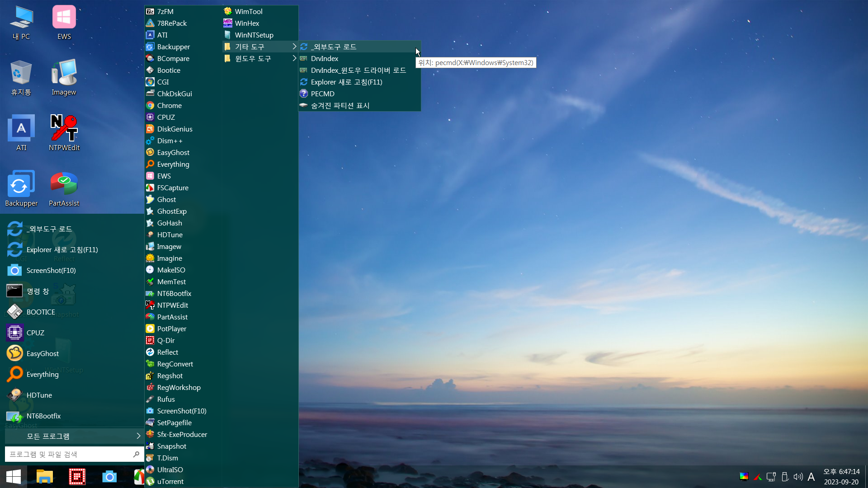
Task: Select DrvIndex_윈도우 드라이버 로드 entry
Action: click(359, 70)
